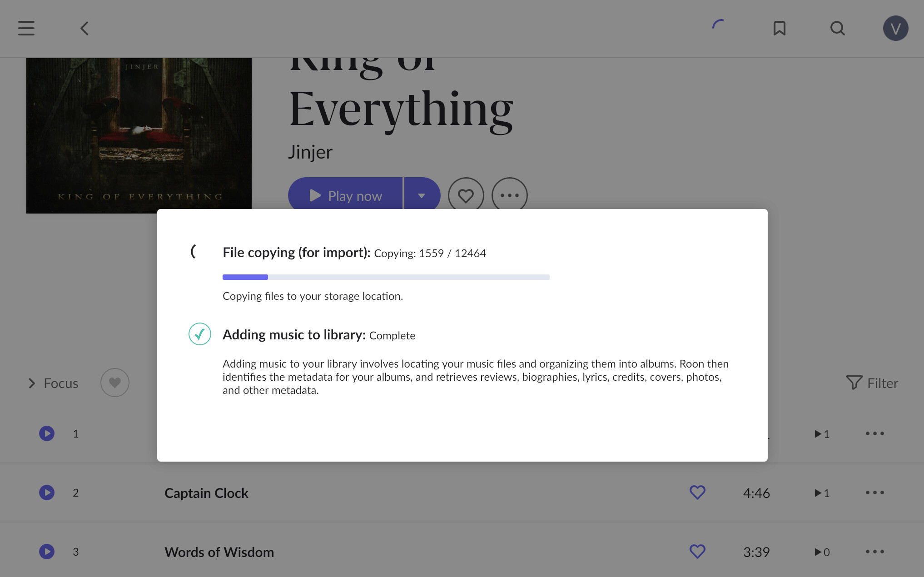Go back using the back arrow
Viewport: 924px width, 577px height.
[84, 28]
